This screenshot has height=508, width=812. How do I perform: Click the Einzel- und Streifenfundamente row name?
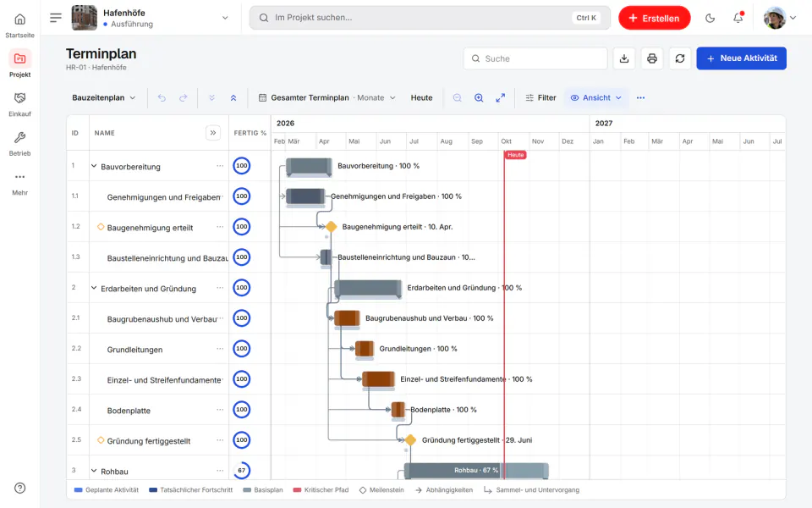tap(164, 380)
